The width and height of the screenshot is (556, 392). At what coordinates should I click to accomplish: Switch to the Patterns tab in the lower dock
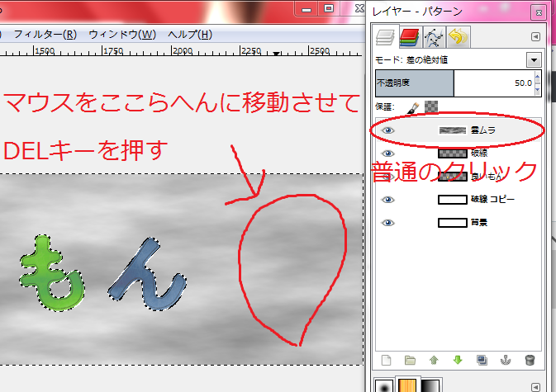point(407,385)
